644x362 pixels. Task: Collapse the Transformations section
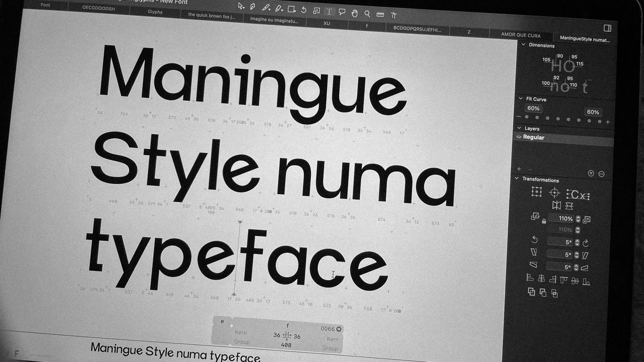click(x=517, y=178)
